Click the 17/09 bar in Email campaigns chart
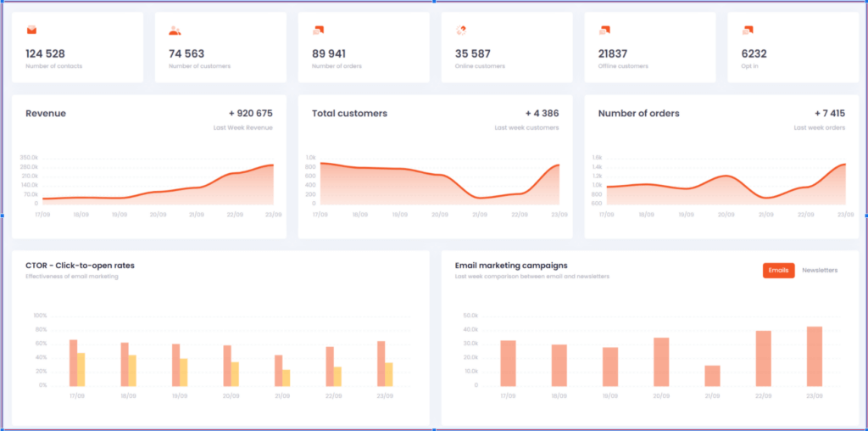Image resolution: width=868 pixels, height=431 pixels. (x=509, y=363)
